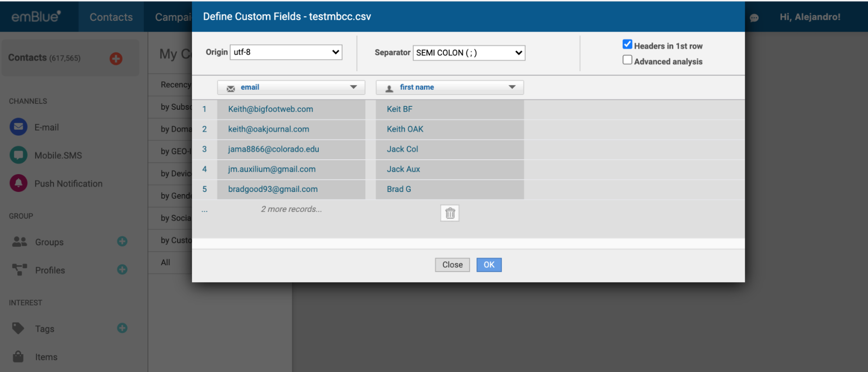Select Items in the Interest sidebar section
The height and width of the screenshot is (372, 868).
click(x=46, y=357)
